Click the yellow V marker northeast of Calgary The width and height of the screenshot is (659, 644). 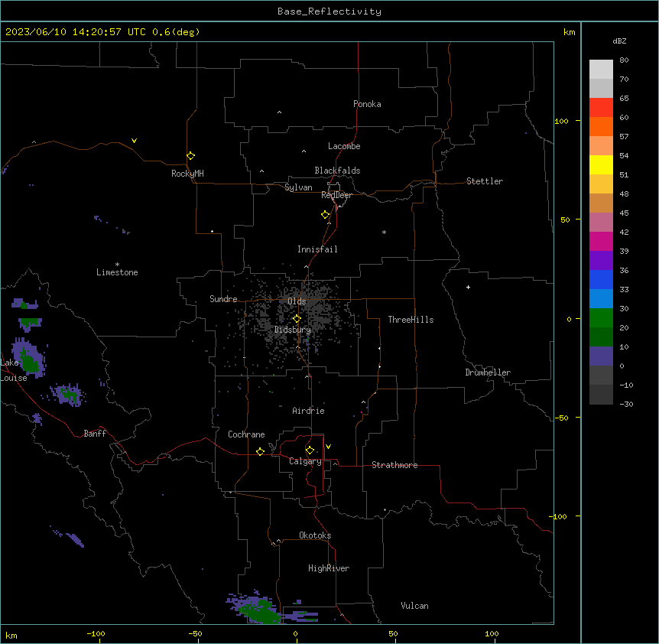click(x=328, y=447)
